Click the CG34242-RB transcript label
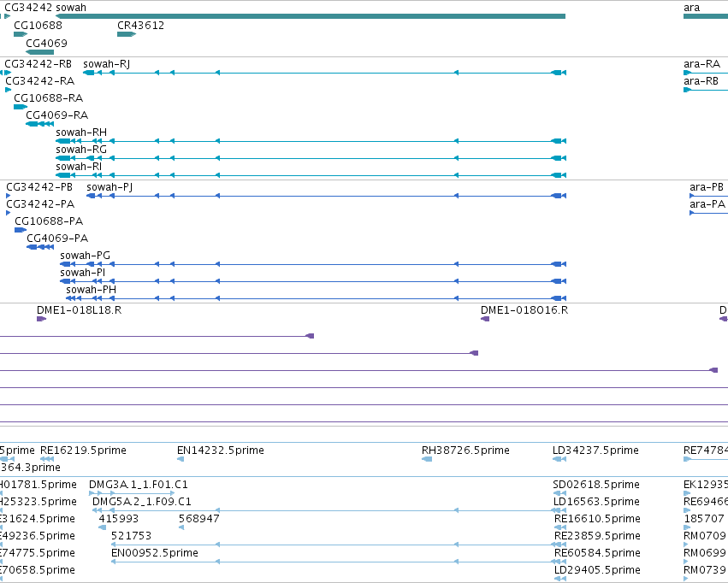The height and width of the screenshot is (583, 728). point(38,64)
